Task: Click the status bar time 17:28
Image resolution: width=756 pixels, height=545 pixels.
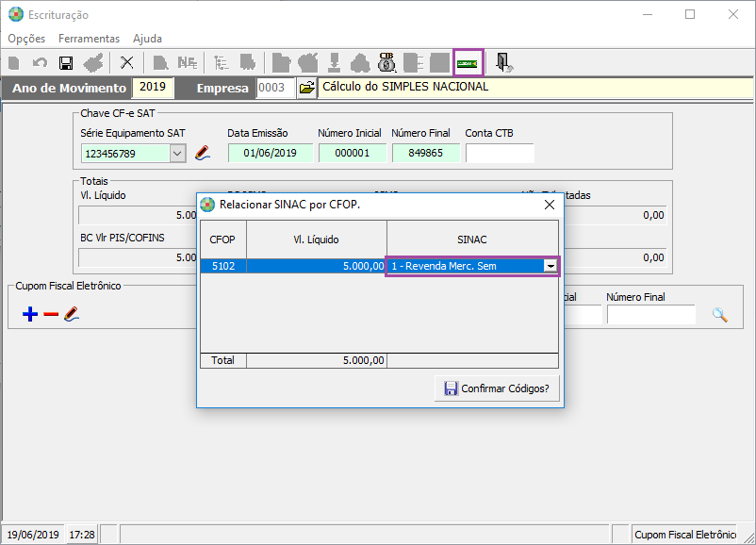Action: click(82, 535)
